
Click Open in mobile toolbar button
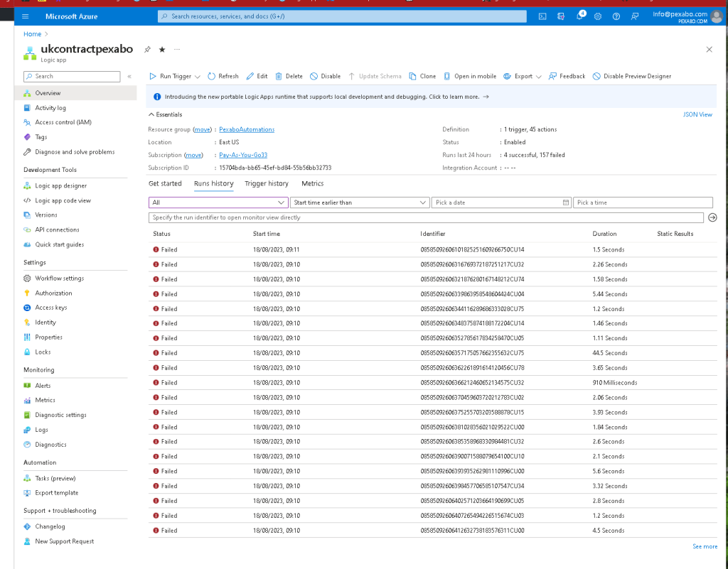tap(470, 76)
